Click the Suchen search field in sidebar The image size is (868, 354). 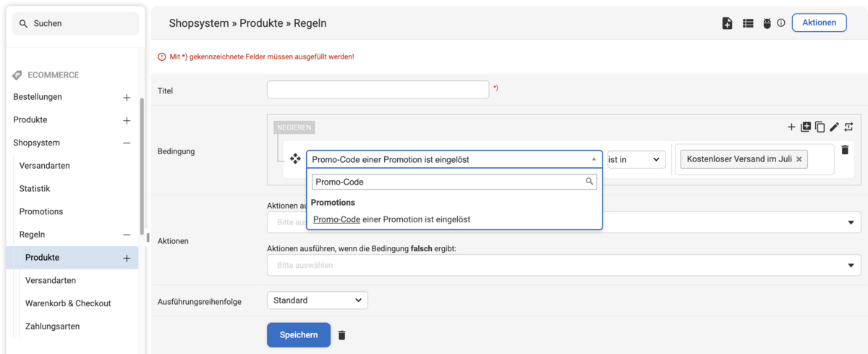pyautogui.click(x=75, y=24)
